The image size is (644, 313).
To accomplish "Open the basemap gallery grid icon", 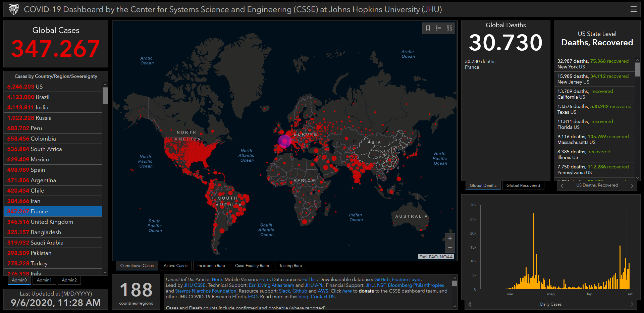I will [449, 28].
